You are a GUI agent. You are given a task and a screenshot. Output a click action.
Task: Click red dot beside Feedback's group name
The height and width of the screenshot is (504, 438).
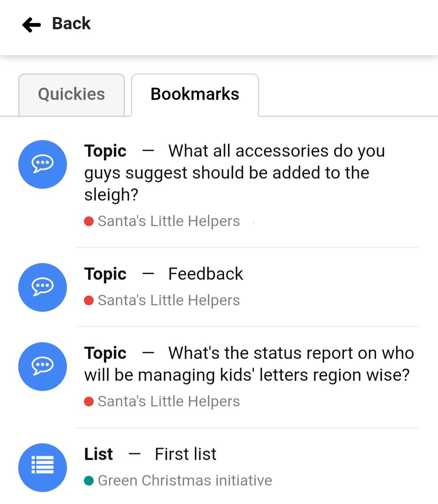click(x=89, y=301)
